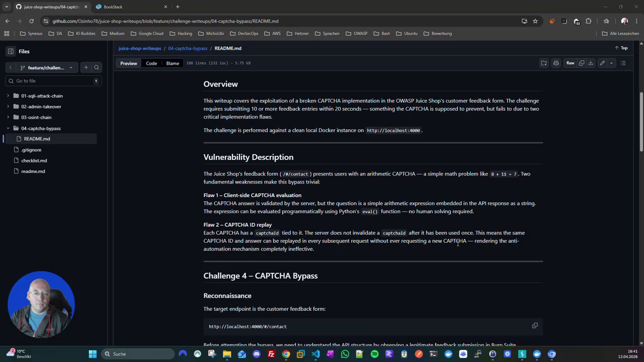Open WhatsApp from the taskbar

coord(345,354)
